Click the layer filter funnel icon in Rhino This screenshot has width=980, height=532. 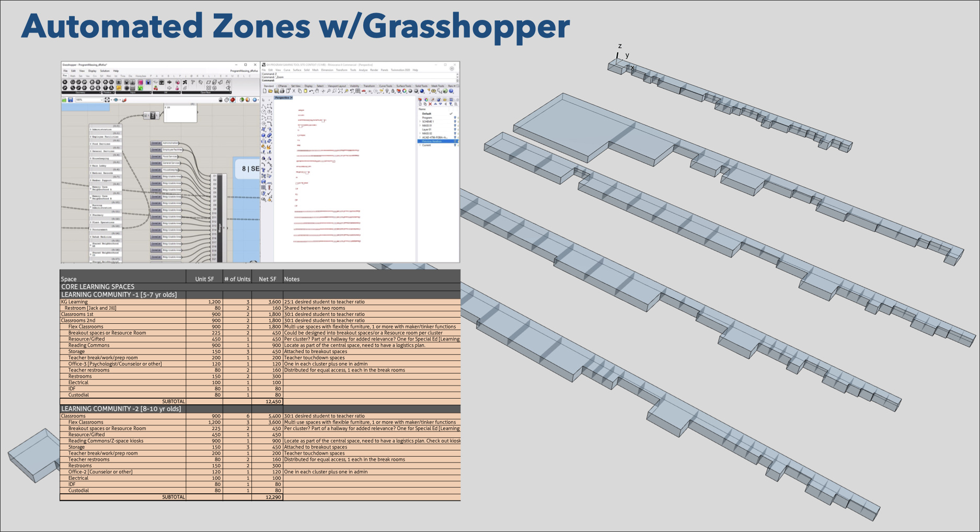pyautogui.click(x=451, y=104)
